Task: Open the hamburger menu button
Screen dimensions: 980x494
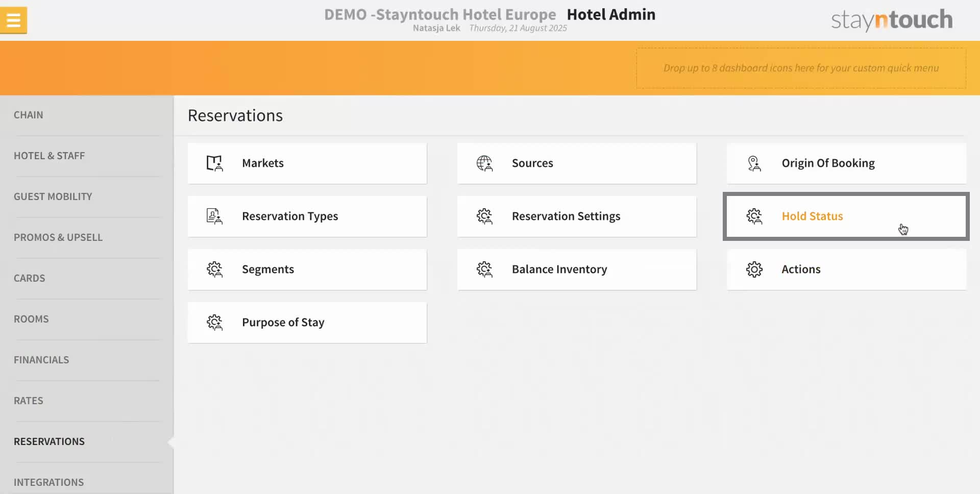Action: pos(13,20)
